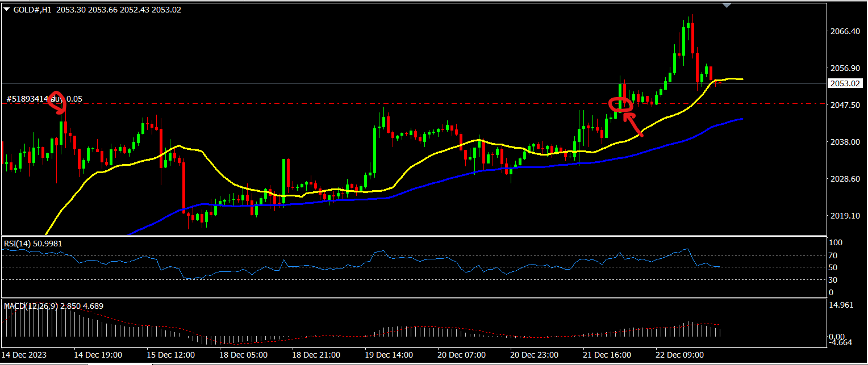Click the GOLD#,H1 chart title text
The height and width of the screenshot is (365, 868).
(x=32, y=10)
